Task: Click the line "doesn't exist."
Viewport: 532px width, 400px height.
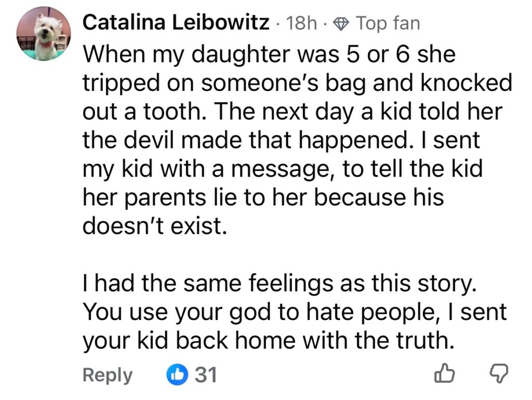Action: (155, 227)
